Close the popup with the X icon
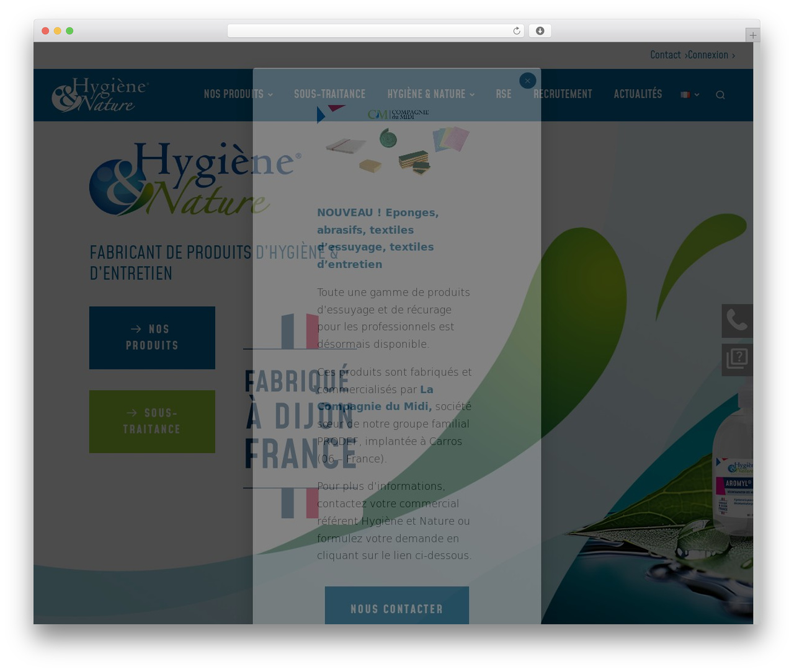Viewport: 794px width, 672px height. click(527, 81)
